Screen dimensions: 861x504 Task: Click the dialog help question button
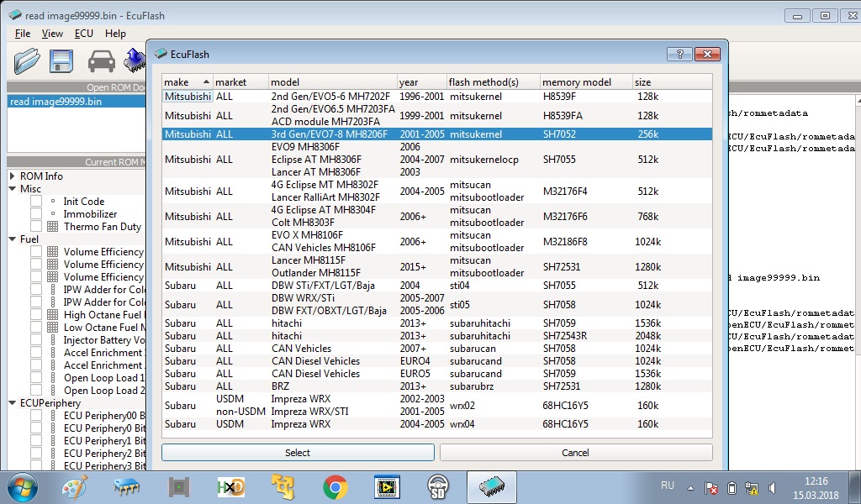pos(679,54)
